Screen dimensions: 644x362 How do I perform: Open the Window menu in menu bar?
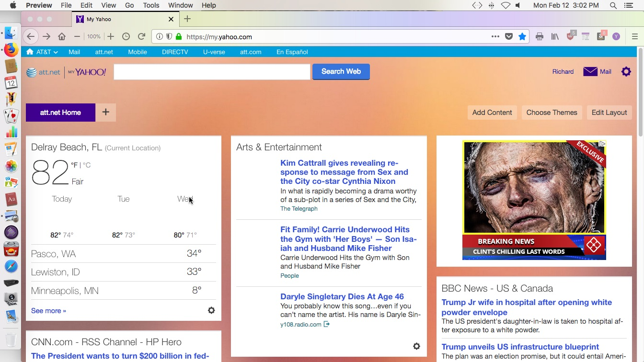coord(181,5)
